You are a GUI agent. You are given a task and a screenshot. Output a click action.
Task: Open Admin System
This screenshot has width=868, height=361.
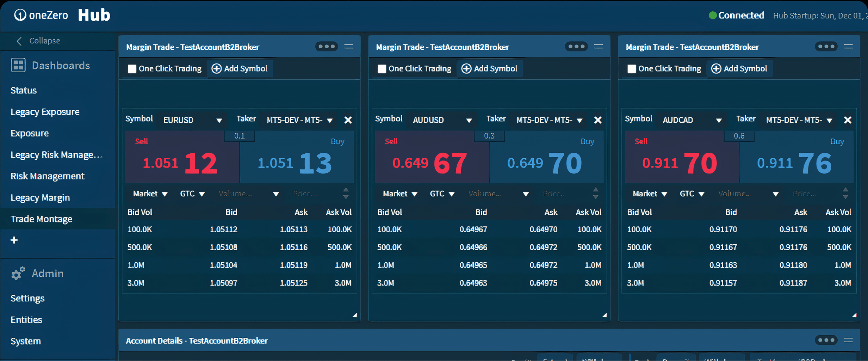pos(26,341)
